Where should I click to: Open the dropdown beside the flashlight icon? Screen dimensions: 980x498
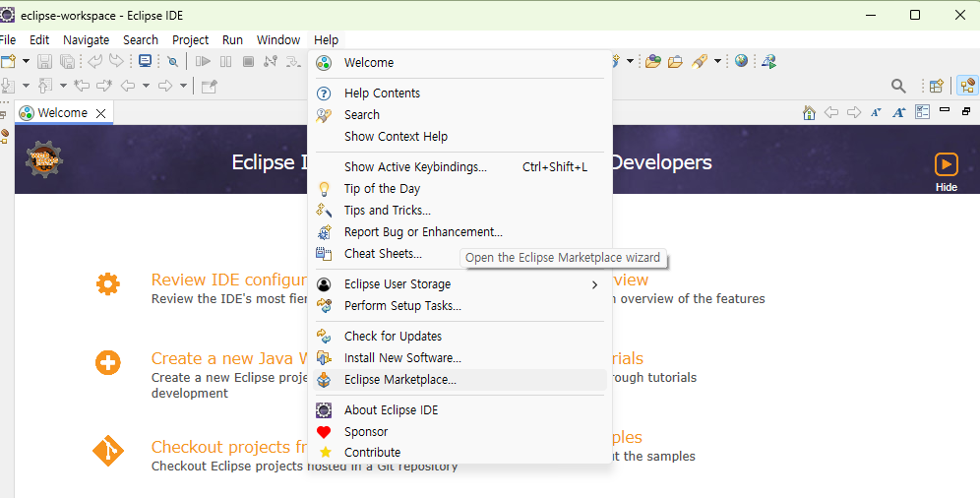coord(717,61)
